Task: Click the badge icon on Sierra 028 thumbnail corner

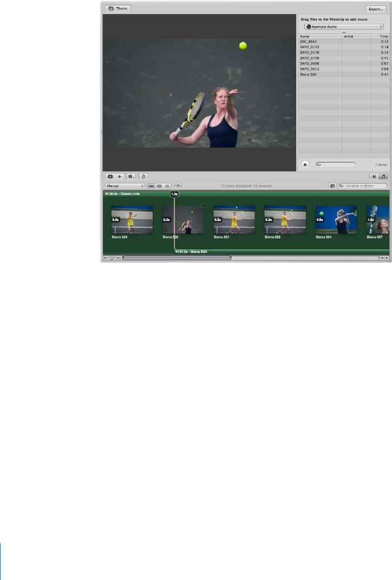Action: click(202, 205)
